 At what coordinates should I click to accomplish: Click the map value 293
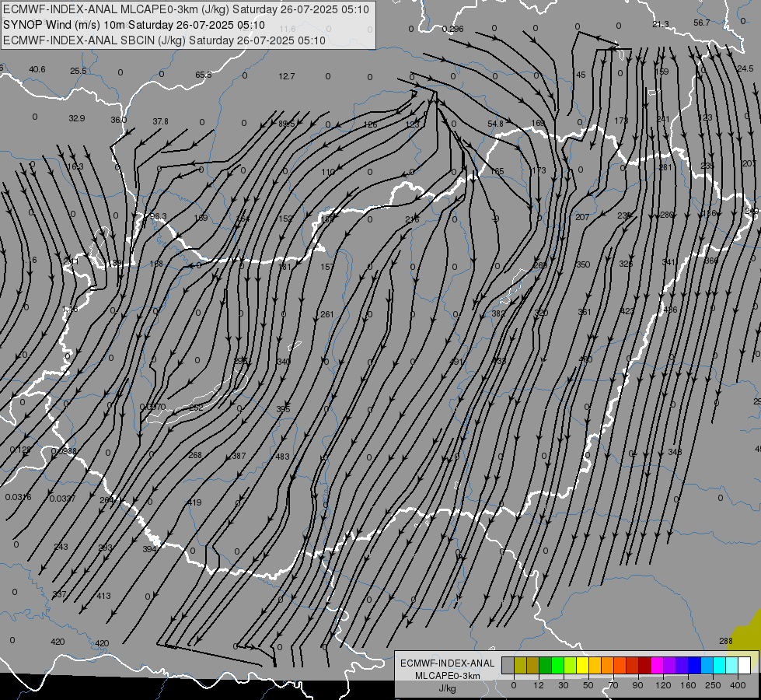pos(105,548)
